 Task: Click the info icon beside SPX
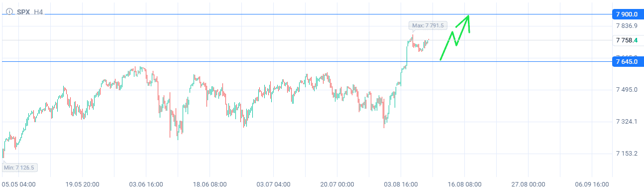10,11
